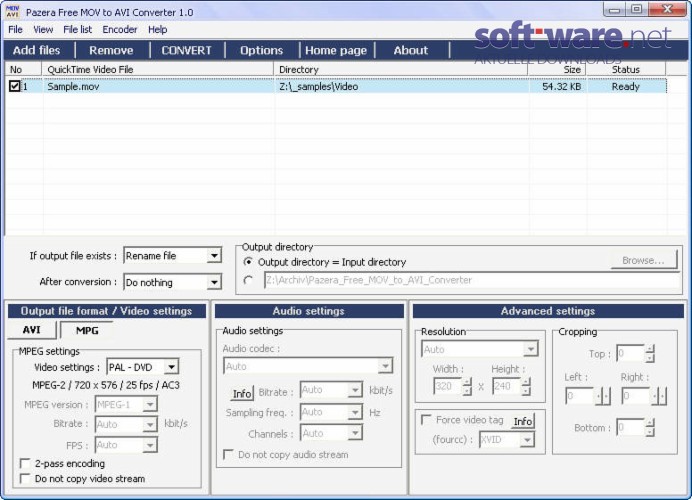
Task: Click the Z:\_samples\Video directory cell
Action: click(x=318, y=86)
